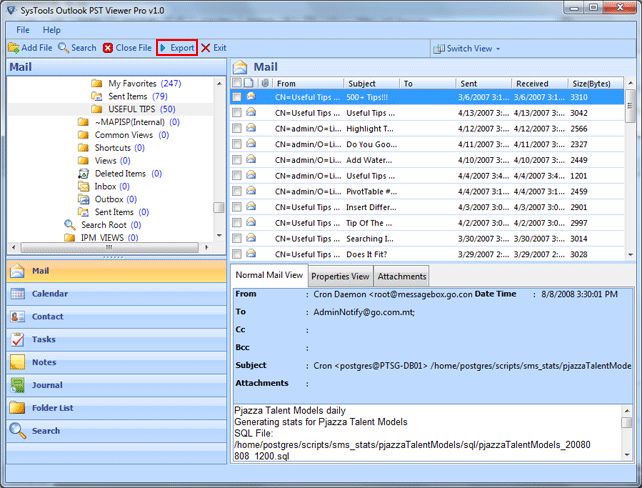Select the 'Searching I...' message row
The height and width of the screenshot is (488, 642).
427,239
